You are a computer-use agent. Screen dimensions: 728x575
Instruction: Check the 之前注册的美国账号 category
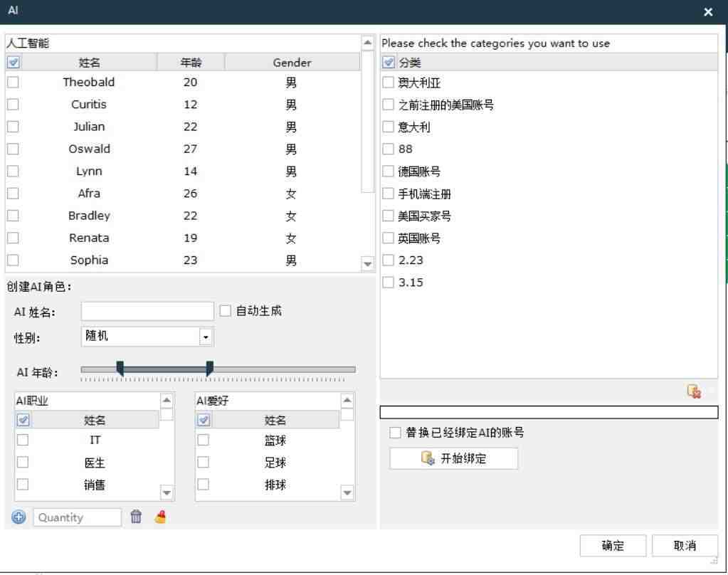click(388, 105)
